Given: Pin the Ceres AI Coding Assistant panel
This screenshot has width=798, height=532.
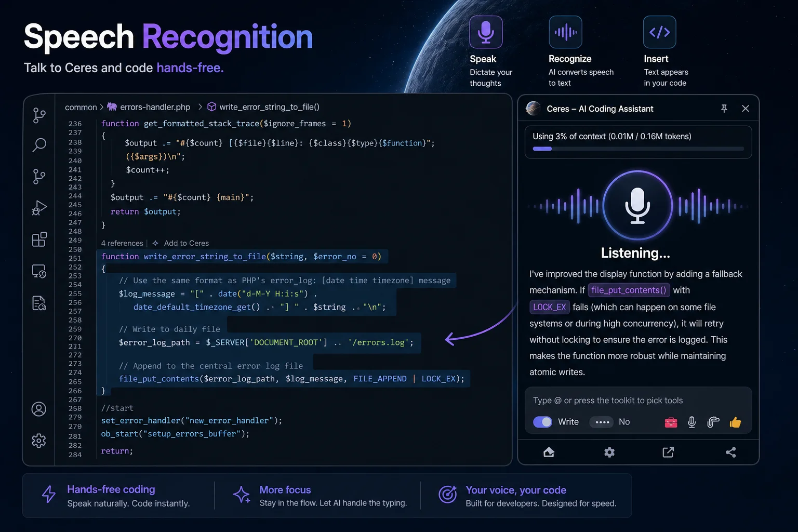Looking at the screenshot, I should click(724, 109).
